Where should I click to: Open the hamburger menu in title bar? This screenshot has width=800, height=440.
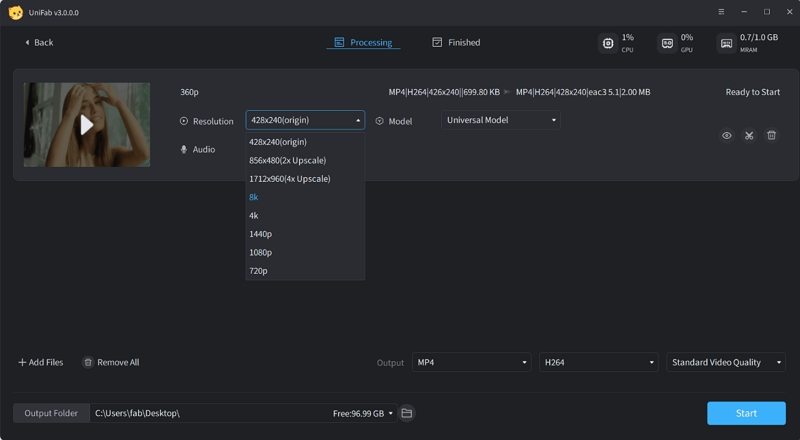tap(721, 12)
